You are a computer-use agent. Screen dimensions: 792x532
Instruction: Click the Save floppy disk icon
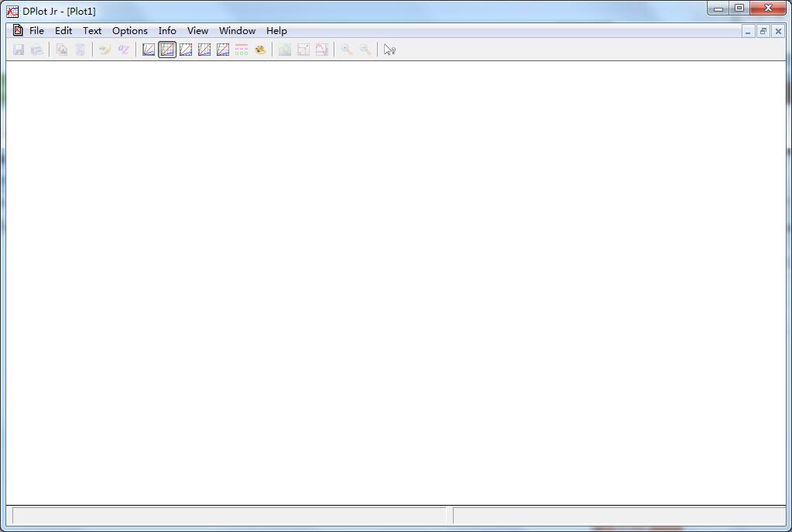click(19, 50)
